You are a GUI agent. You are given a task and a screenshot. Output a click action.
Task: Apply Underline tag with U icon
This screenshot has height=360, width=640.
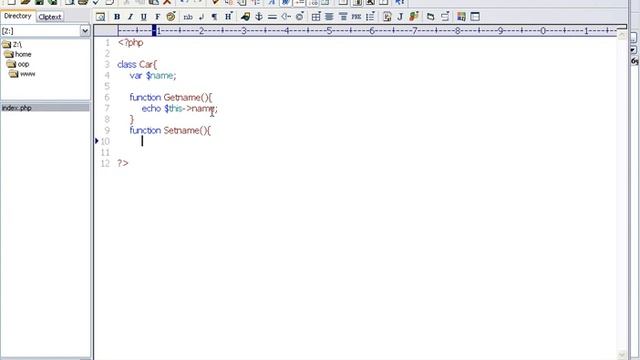(144, 17)
